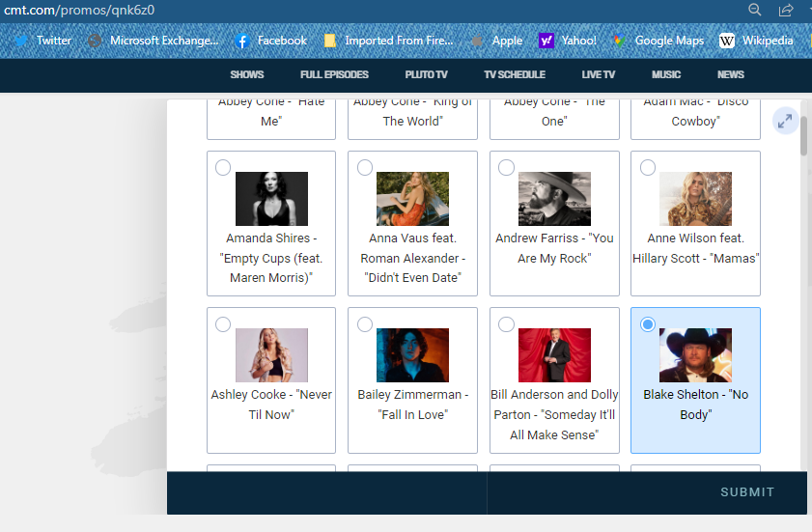Click the Adam Mac "Disco Cowboy" card
The height and width of the screenshot is (532, 812).
tap(695, 119)
